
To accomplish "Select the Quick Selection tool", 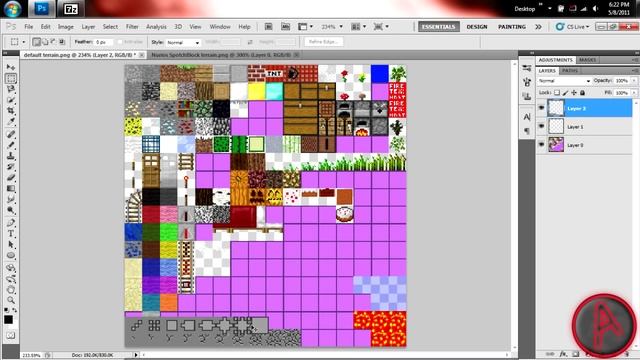I will coord(11,100).
